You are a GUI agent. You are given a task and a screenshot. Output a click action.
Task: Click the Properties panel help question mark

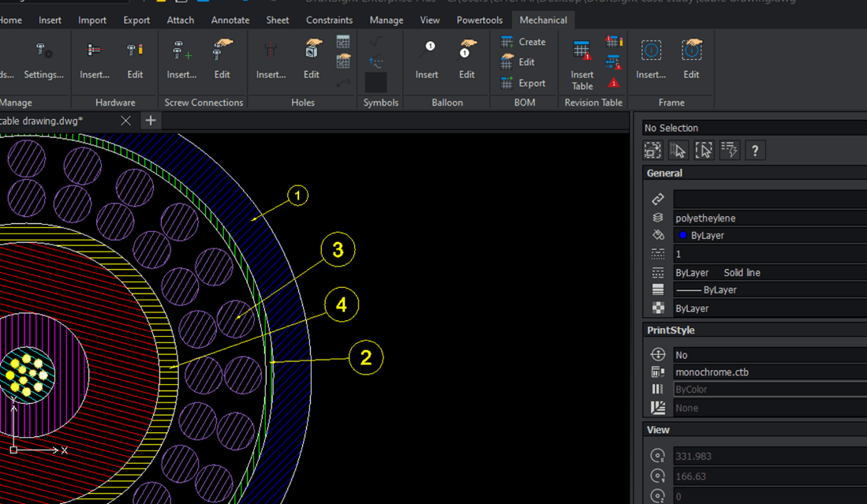(755, 151)
